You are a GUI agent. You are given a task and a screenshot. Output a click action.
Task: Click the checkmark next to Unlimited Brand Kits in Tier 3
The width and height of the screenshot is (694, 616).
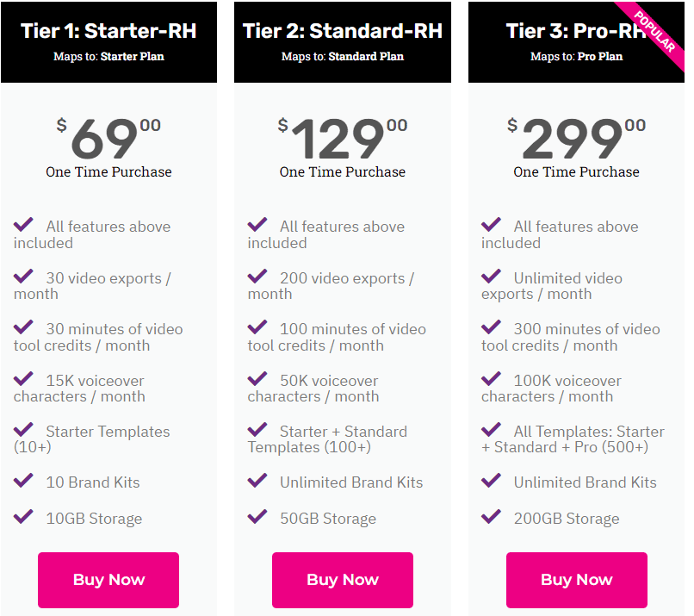(x=491, y=480)
